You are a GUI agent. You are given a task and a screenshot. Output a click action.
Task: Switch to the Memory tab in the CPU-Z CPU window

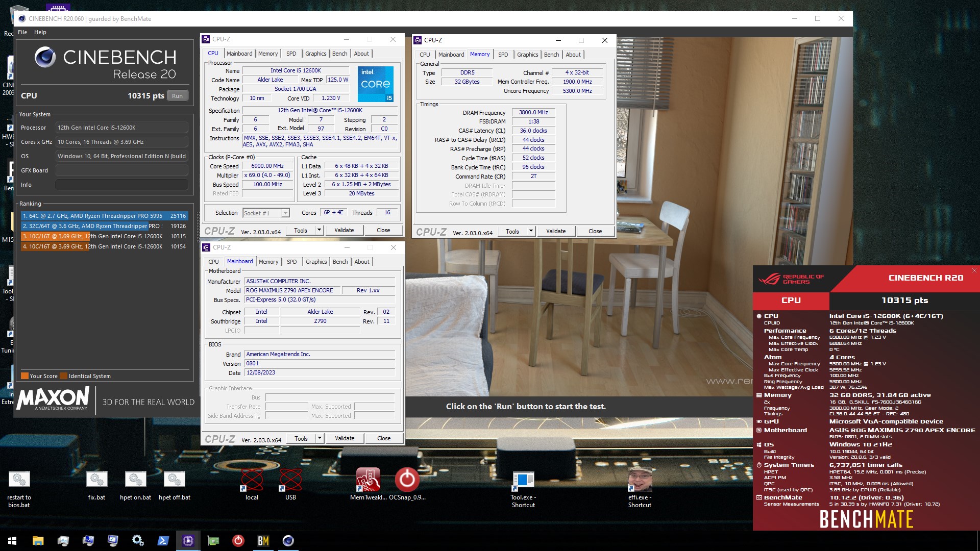click(x=268, y=54)
